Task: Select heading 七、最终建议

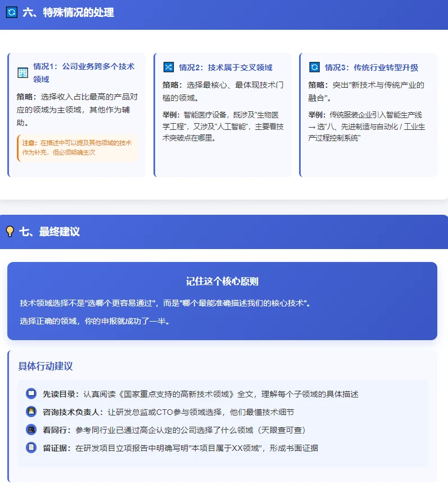Action: coord(49,232)
